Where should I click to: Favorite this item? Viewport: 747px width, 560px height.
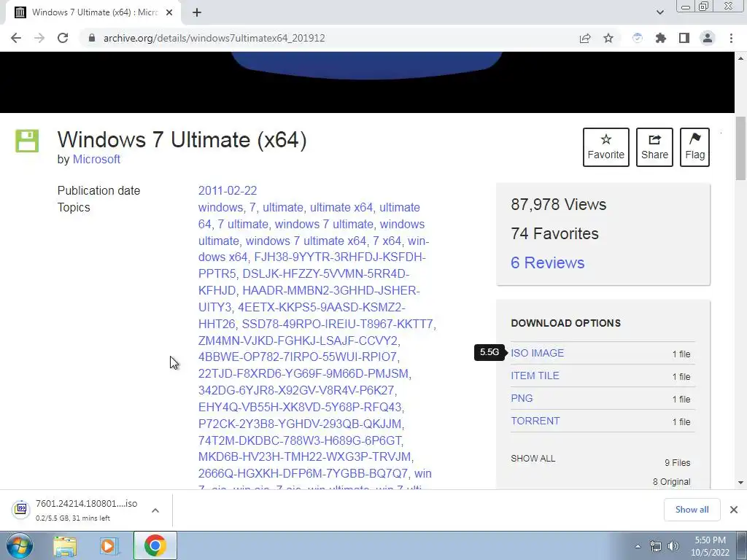click(606, 147)
